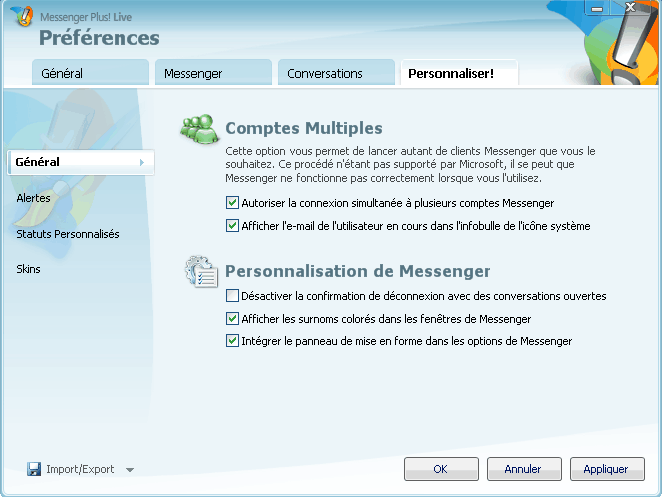Toggle Intégrer le panneau de mise en forme checkbox
The image size is (662, 497).
pos(232,341)
